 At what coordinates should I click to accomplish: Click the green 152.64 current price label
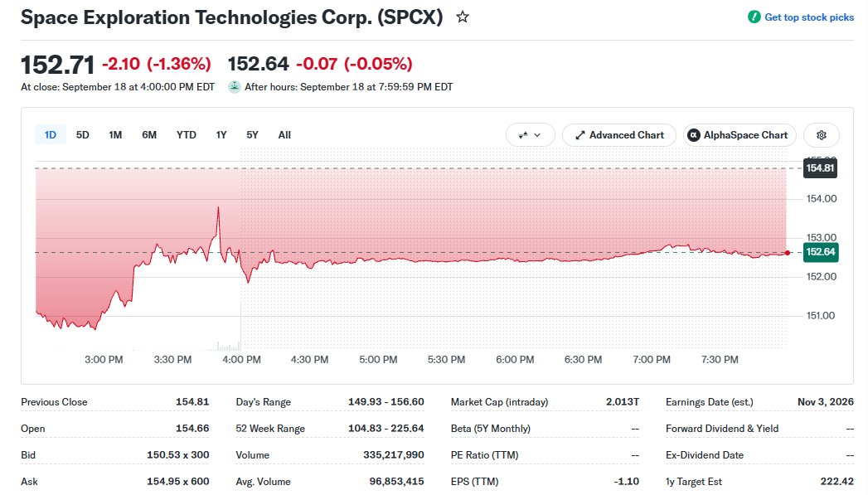(821, 252)
